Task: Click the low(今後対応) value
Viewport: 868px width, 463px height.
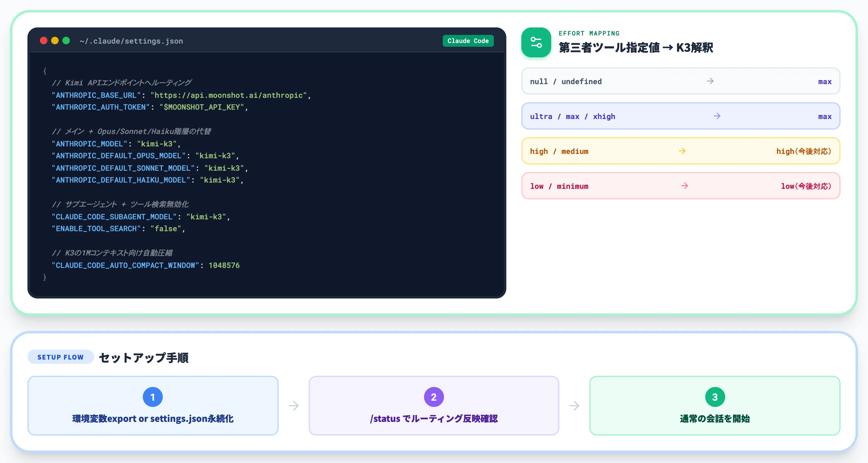Action: click(806, 186)
